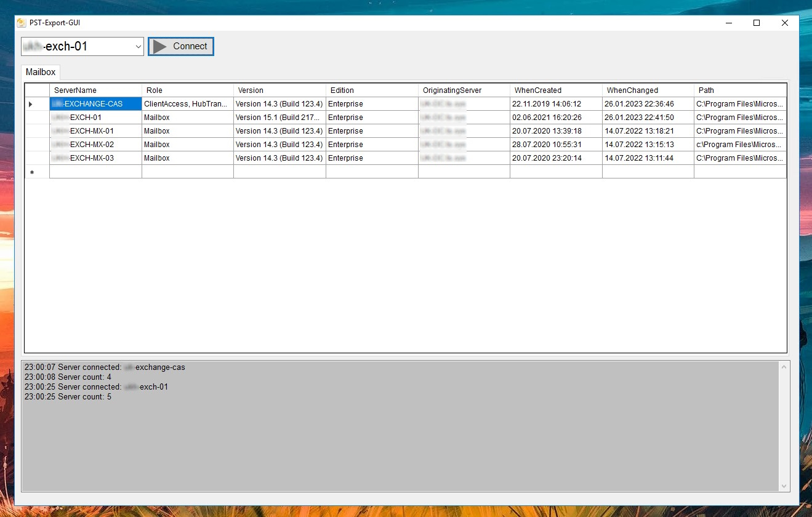Click WhenChanged cell 14.07.2022 13:18:21

648,131
